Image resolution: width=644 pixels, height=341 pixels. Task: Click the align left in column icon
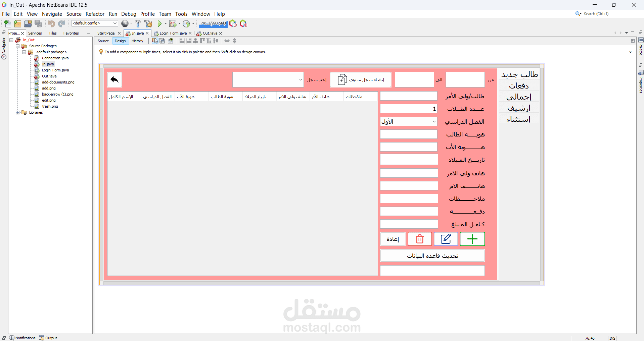[x=182, y=41]
